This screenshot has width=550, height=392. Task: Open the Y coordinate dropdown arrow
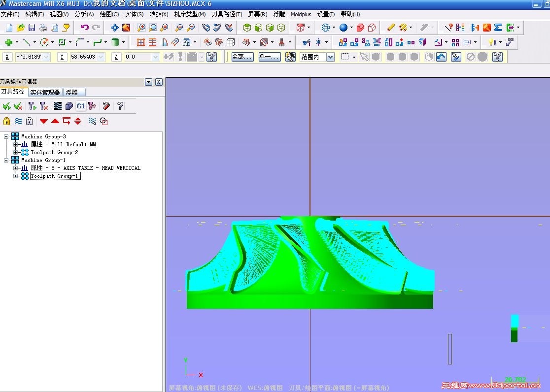tap(101, 57)
